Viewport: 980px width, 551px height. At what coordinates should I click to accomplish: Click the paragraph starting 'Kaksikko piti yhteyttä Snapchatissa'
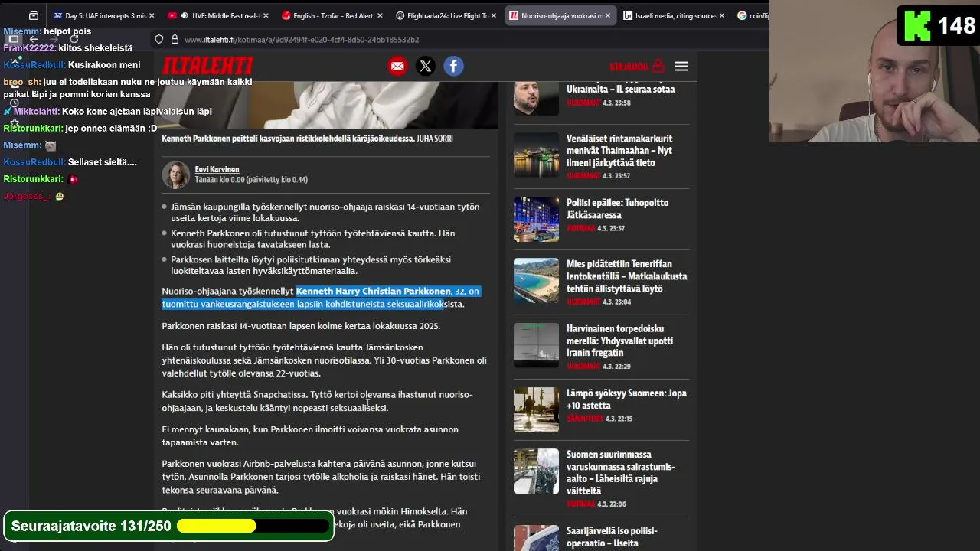coord(317,401)
